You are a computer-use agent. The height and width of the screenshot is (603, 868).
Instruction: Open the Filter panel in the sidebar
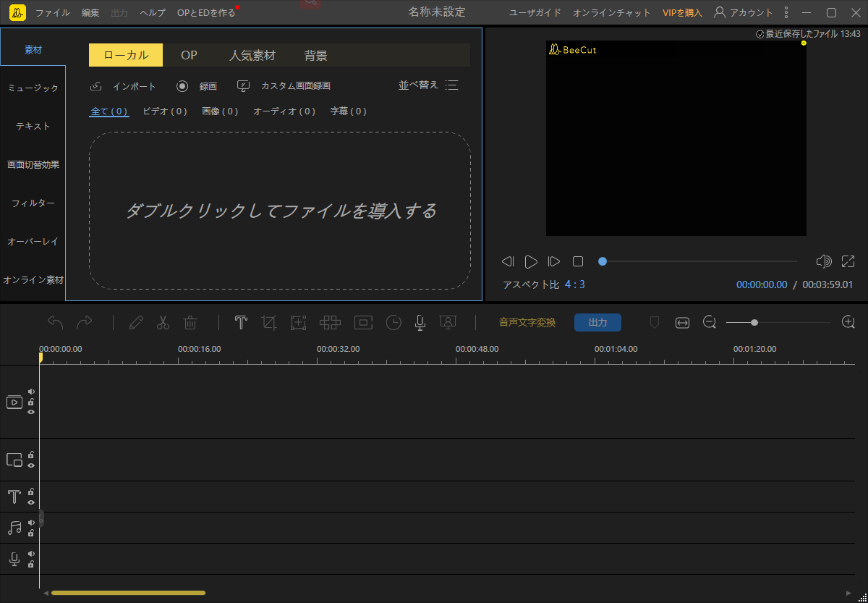(x=32, y=203)
